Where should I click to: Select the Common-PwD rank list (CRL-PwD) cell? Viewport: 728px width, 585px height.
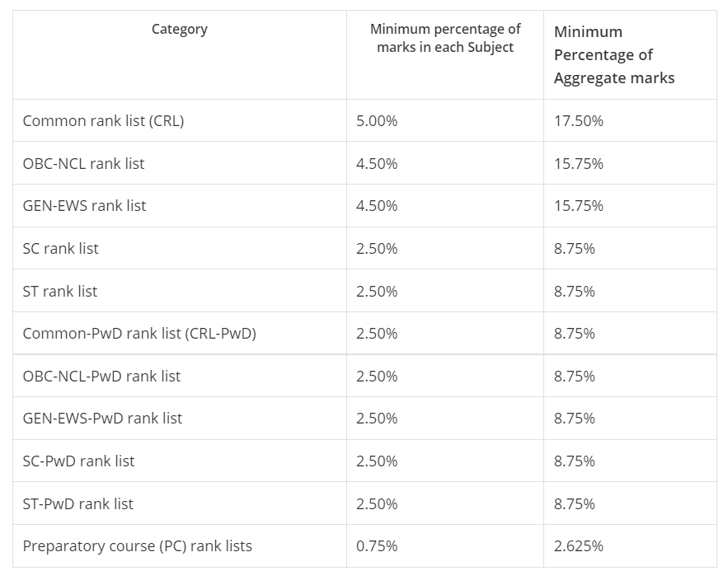coord(139,334)
